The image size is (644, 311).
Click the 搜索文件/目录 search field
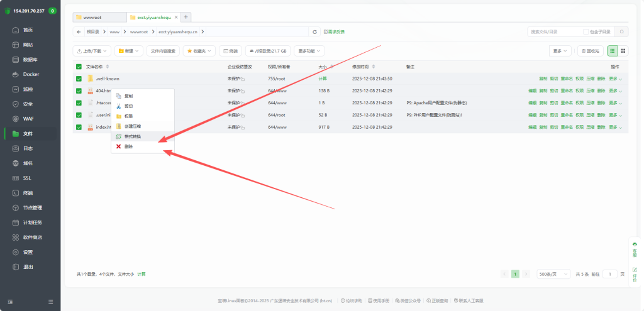pyautogui.click(x=553, y=31)
